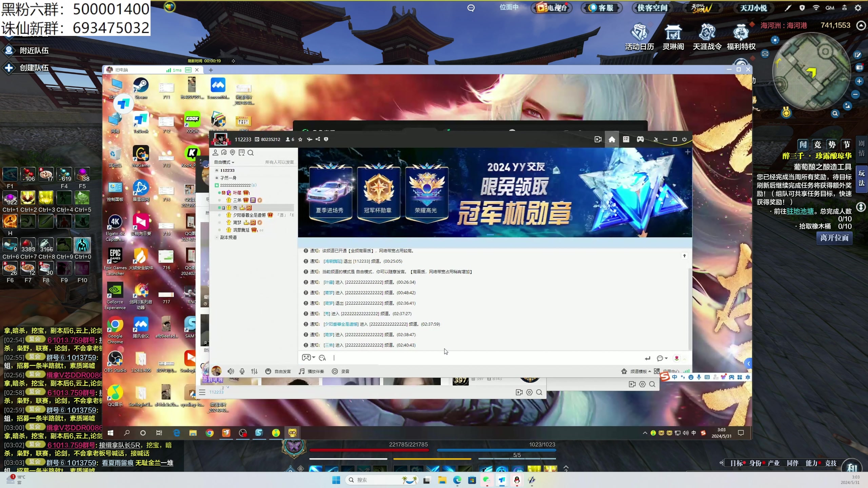Open the audio mixer settings icon
This screenshot has height=488, width=868.
(x=254, y=371)
